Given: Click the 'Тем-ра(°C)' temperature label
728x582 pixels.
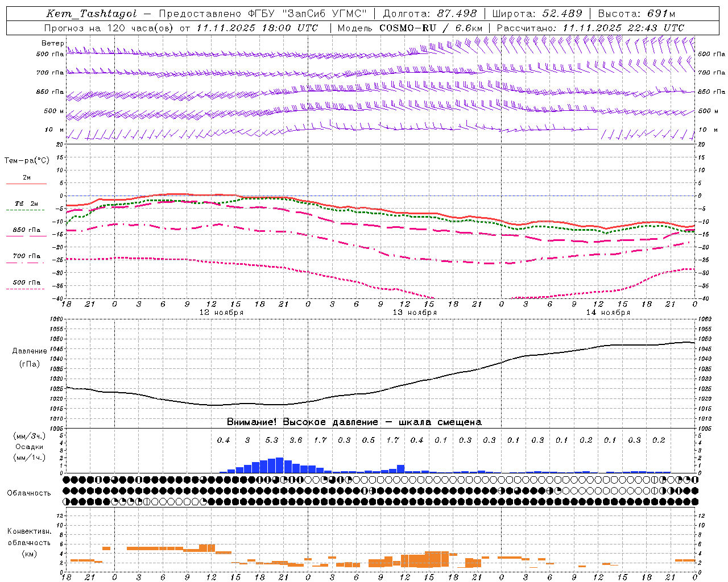Looking at the screenshot, I should [27, 161].
